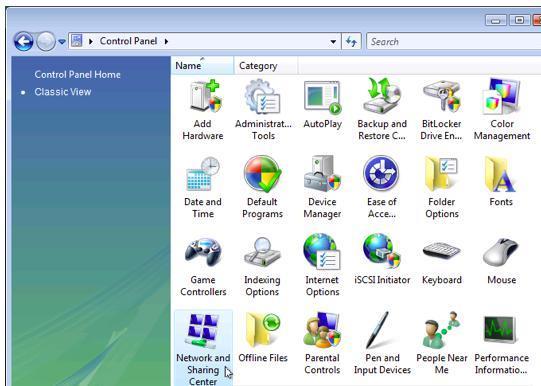Viewport: 541px width, 386px height.
Task: Click into the Search box
Action: click(x=453, y=42)
